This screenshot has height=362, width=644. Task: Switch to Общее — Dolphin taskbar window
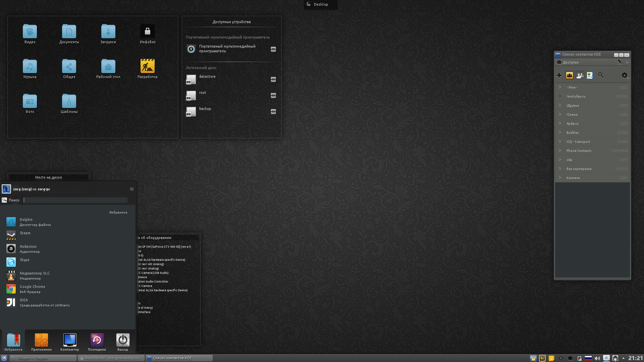[43, 358]
